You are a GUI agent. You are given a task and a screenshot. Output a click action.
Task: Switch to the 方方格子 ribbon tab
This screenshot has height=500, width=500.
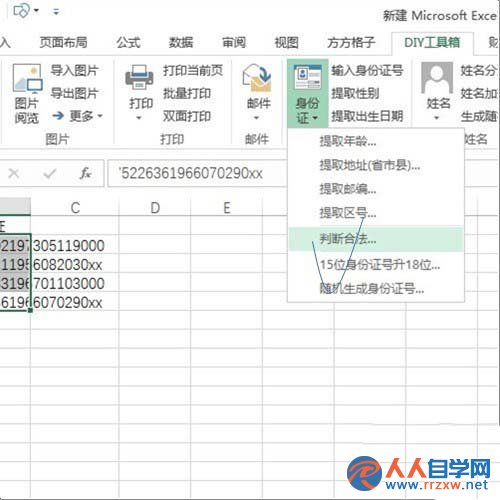[351, 43]
